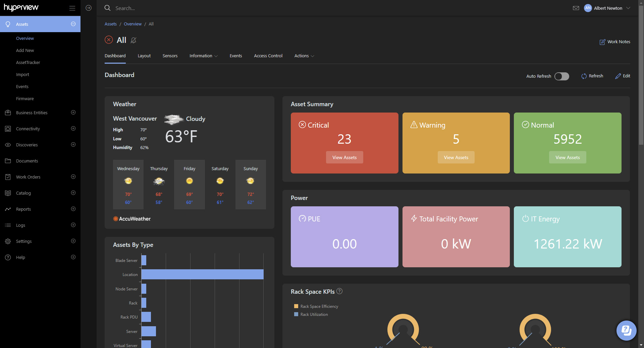Enable the Auto Refresh toggle
The height and width of the screenshot is (348, 644).
(x=561, y=76)
